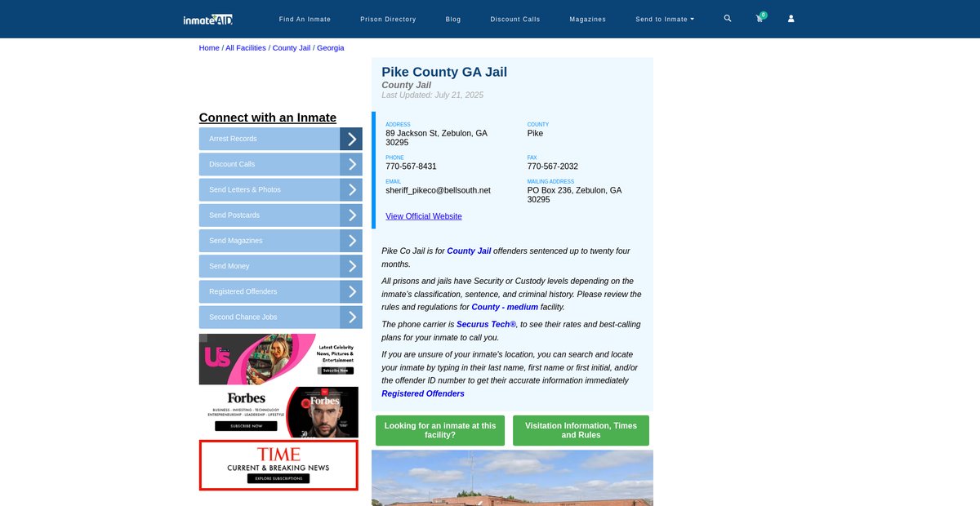Select Send Letters & Photos sidebar button
Screen dimensions: 980x506
pos(269,189)
